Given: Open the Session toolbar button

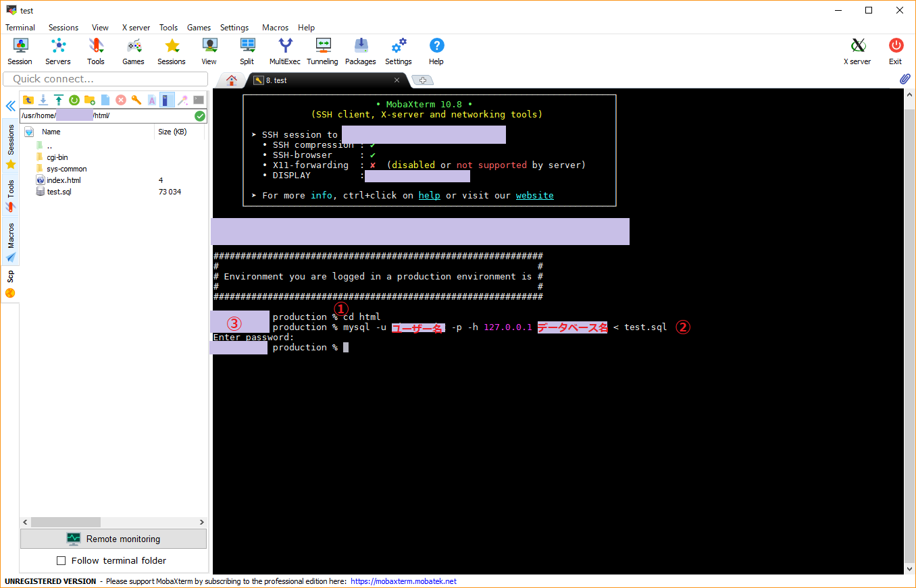Looking at the screenshot, I should [x=20, y=51].
